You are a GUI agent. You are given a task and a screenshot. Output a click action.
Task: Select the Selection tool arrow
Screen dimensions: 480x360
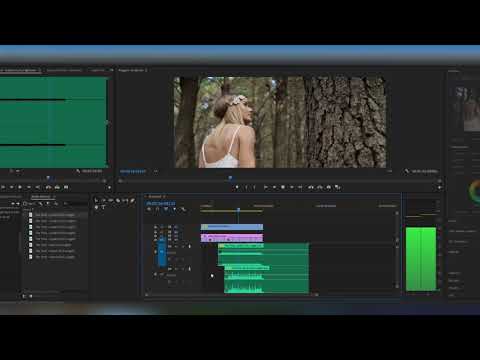pyautogui.click(x=96, y=200)
